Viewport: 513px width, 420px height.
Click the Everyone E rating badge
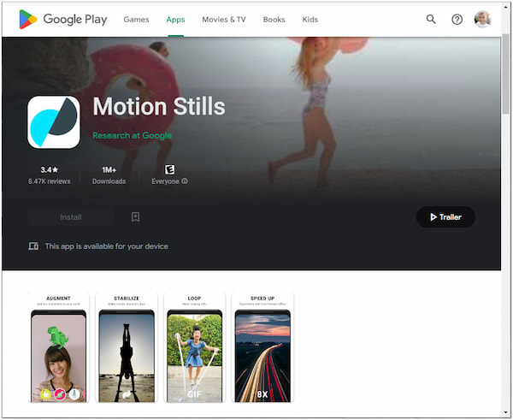pyautogui.click(x=169, y=169)
